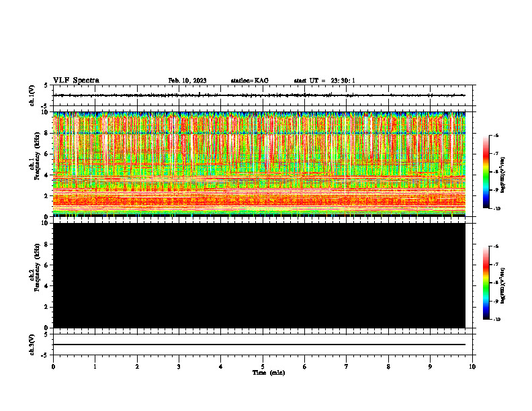Click the "start UT = 23:30: 1" text
This screenshot has width=532, height=411.
pyautogui.click(x=324, y=81)
